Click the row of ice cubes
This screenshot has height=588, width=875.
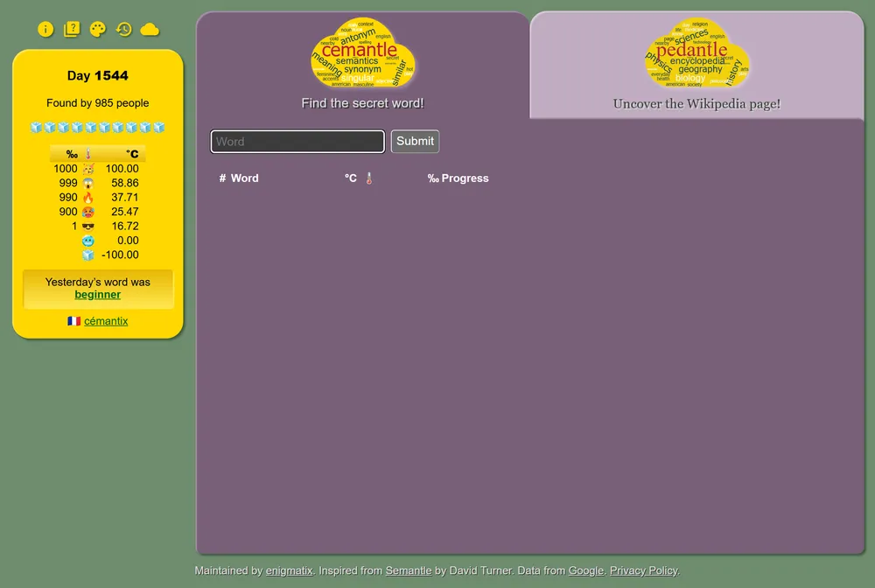coord(98,128)
